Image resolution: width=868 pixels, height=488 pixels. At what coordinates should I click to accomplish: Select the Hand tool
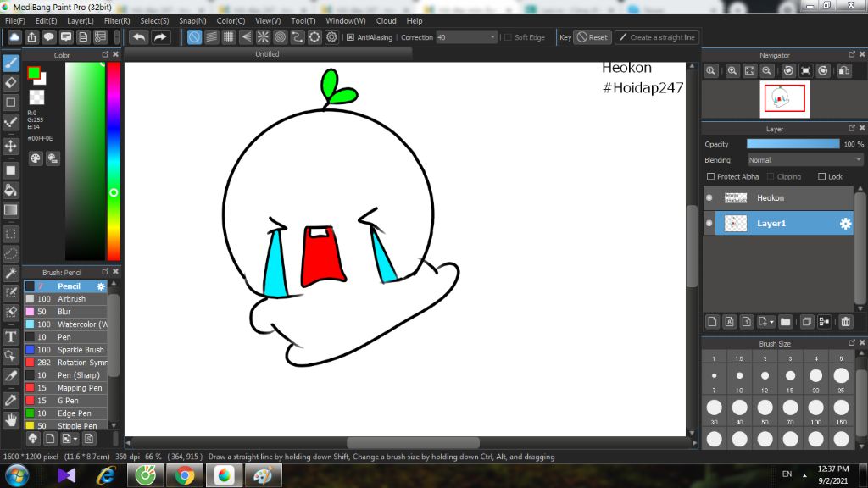pos(11,420)
